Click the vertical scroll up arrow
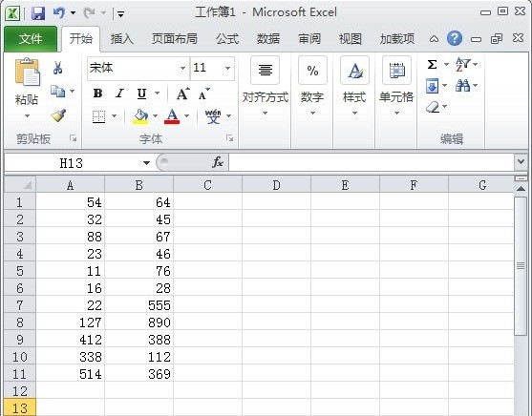This screenshot has height=416, width=532. (521, 189)
